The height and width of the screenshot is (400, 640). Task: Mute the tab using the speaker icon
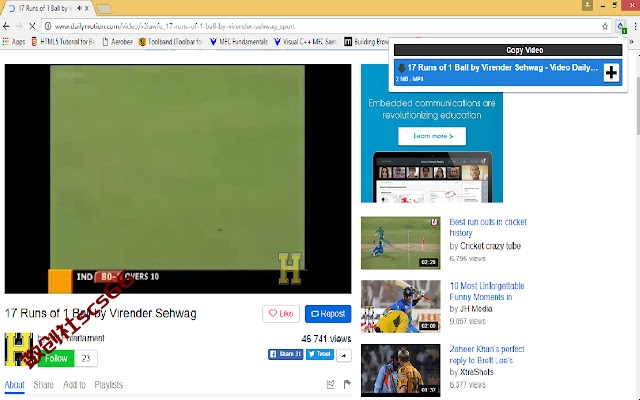click(x=79, y=8)
